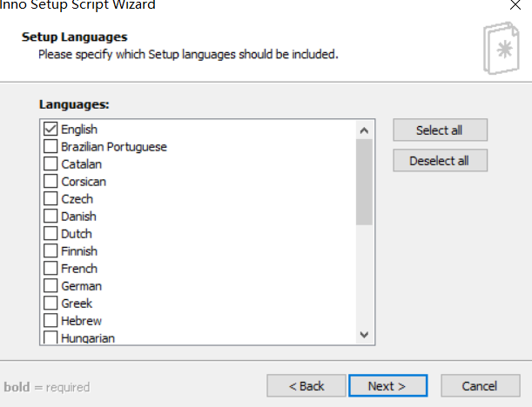Select the Corsican row text
532x407 pixels.
pyautogui.click(x=84, y=182)
